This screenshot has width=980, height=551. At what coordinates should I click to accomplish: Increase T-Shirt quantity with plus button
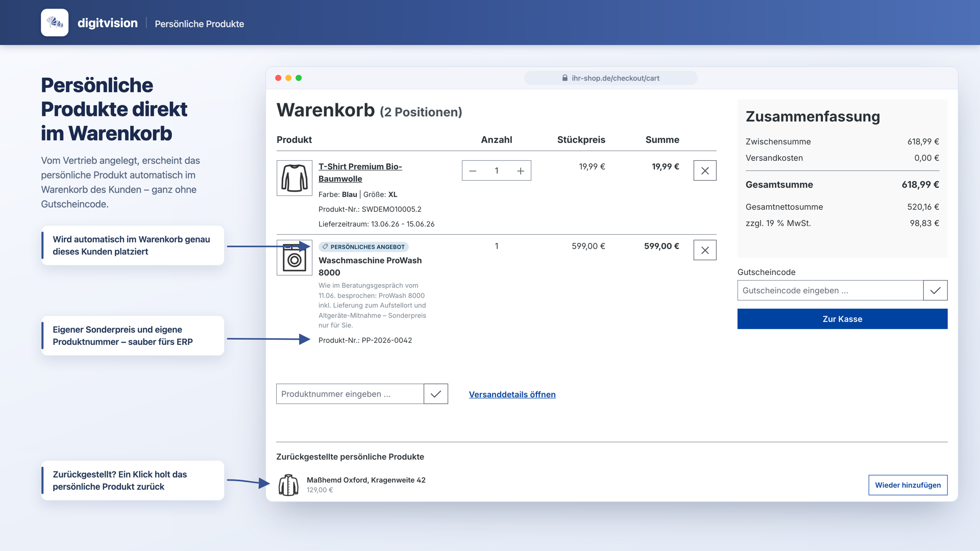tap(521, 171)
